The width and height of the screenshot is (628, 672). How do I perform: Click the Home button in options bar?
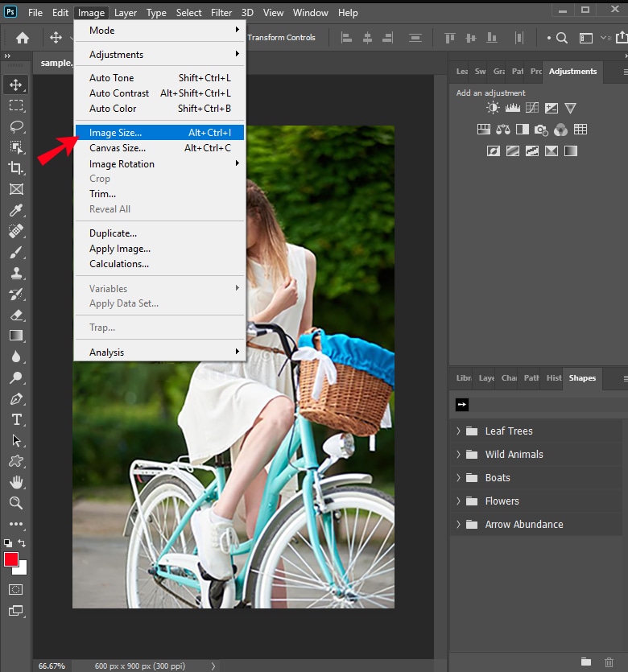click(23, 38)
